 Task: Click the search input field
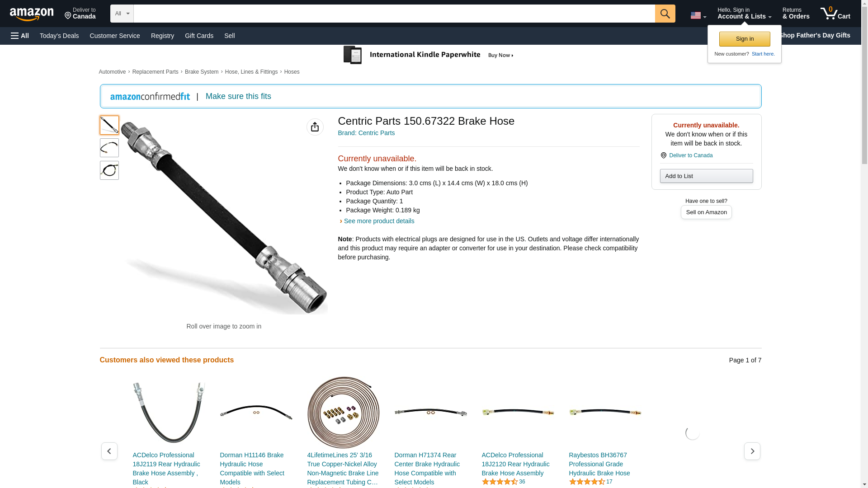(x=394, y=14)
